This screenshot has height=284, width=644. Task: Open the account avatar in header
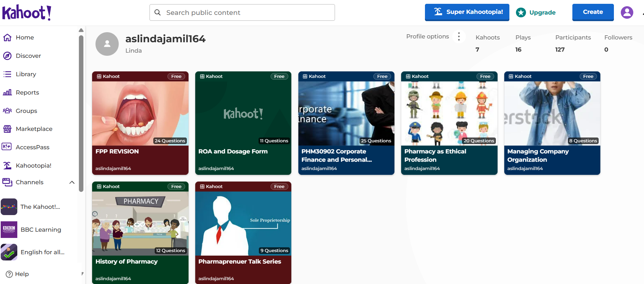coord(627,12)
